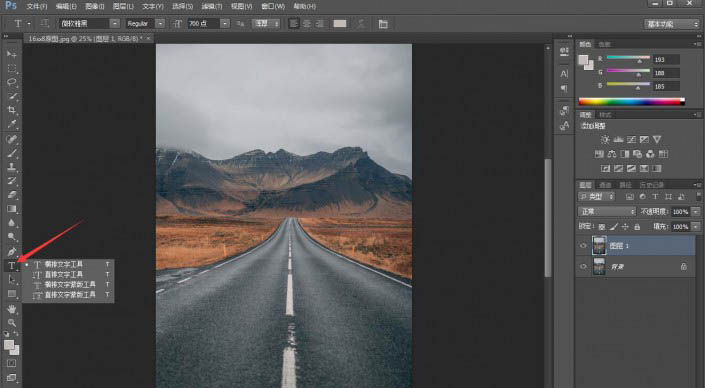Viewport: 705px width, 388px height.
Task: Set center align text
Action: (307, 23)
